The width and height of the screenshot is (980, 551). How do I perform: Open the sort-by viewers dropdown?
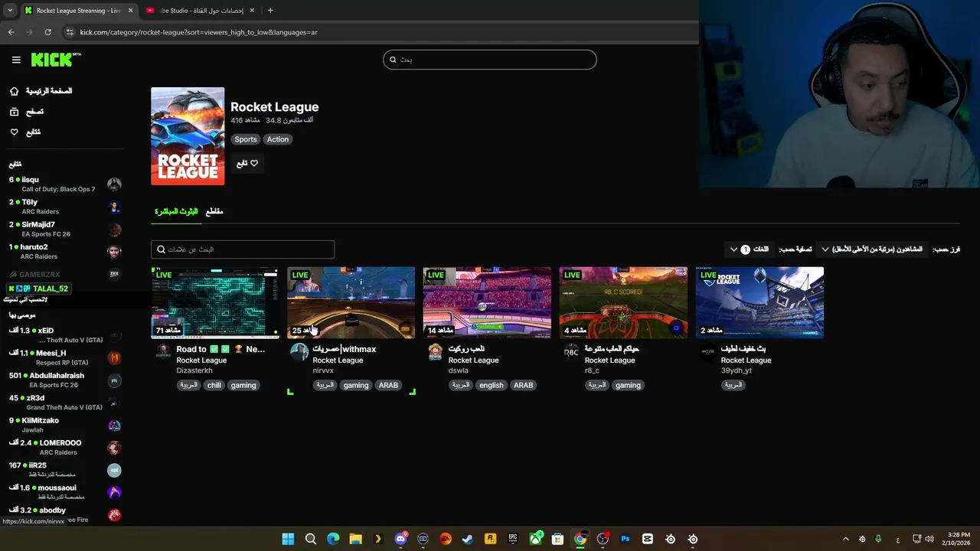tap(872, 249)
